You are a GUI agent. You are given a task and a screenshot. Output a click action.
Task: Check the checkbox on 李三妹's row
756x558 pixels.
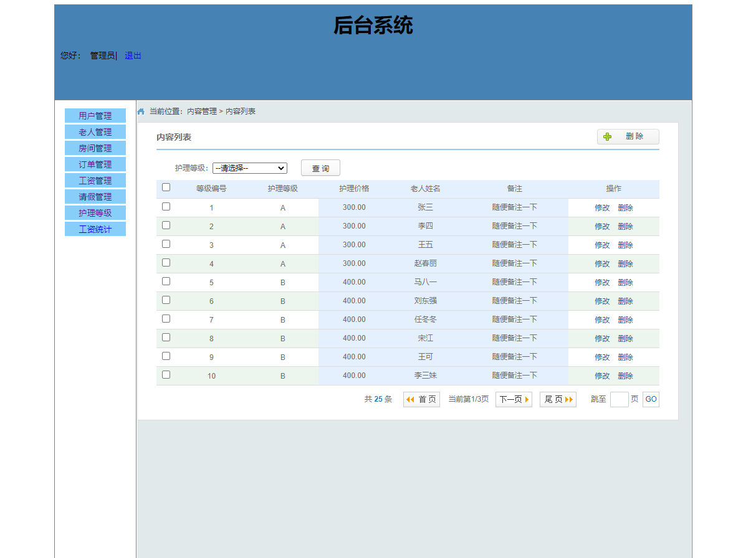pos(166,374)
